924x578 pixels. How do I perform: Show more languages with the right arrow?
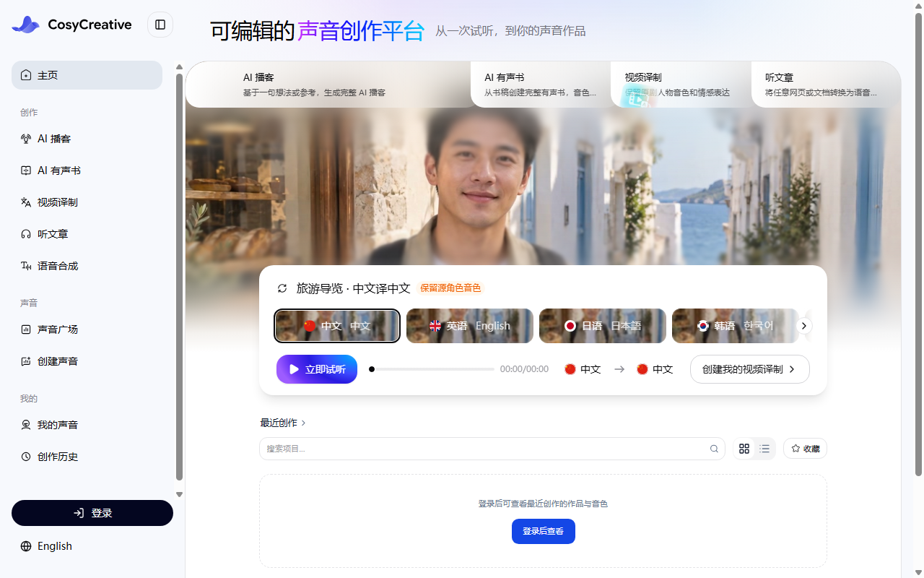803,326
